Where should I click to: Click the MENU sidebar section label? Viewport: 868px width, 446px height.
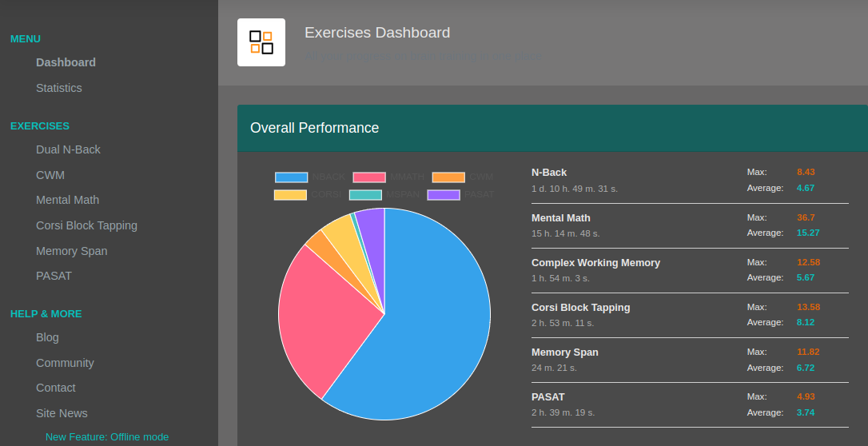pos(26,38)
